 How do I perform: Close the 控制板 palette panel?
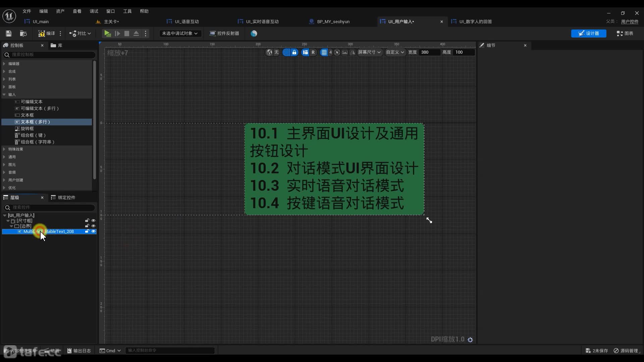[x=42, y=45]
